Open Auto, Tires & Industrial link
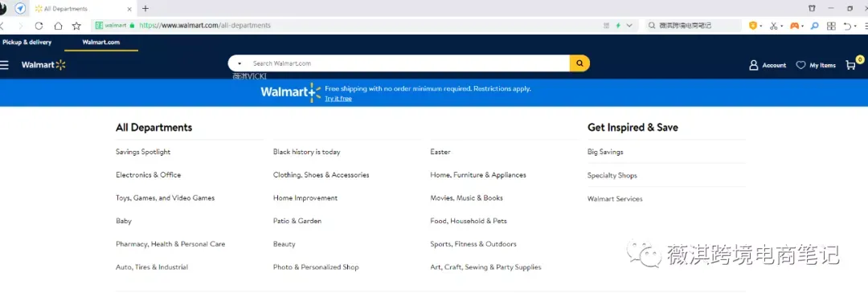 [152, 267]
